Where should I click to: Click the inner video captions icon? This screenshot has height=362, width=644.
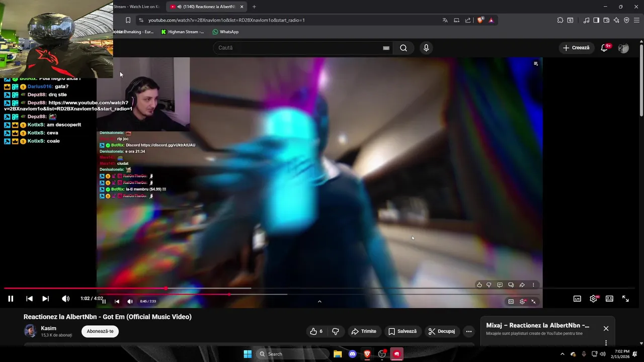click(511, 301)
